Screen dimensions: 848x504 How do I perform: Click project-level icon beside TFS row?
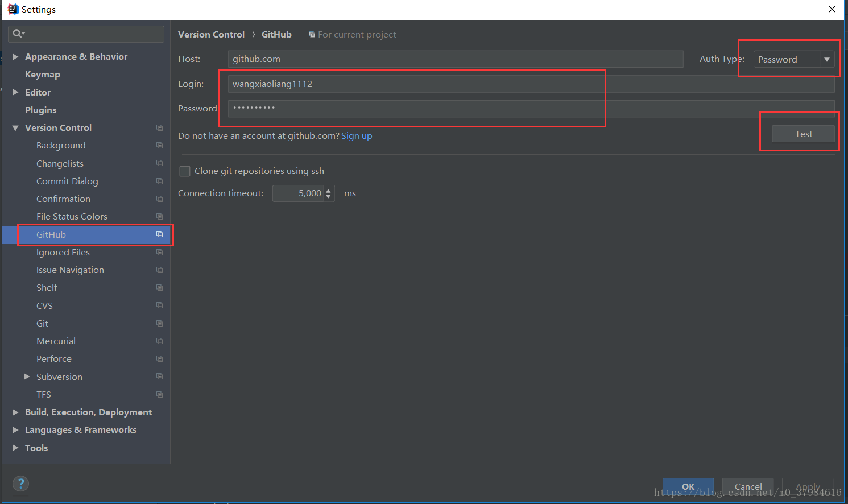coord(159,395)
